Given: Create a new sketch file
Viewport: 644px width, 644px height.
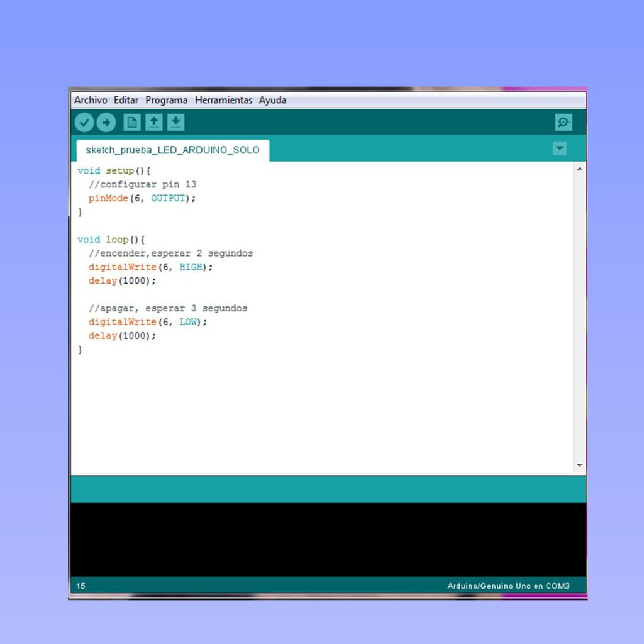Looking at the screenshot, I should 132,123.
